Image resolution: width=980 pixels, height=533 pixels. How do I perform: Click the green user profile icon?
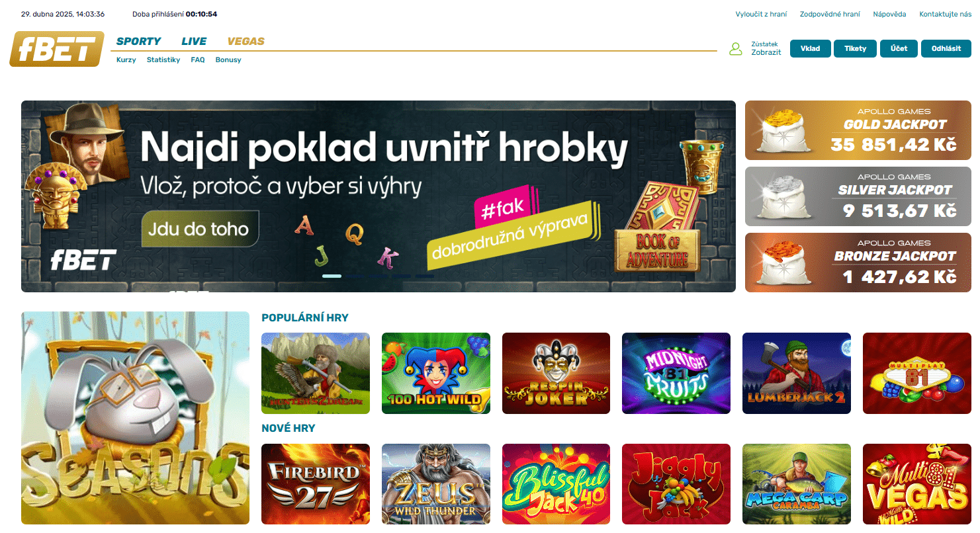pyautogui.click(x=735, y=49)
